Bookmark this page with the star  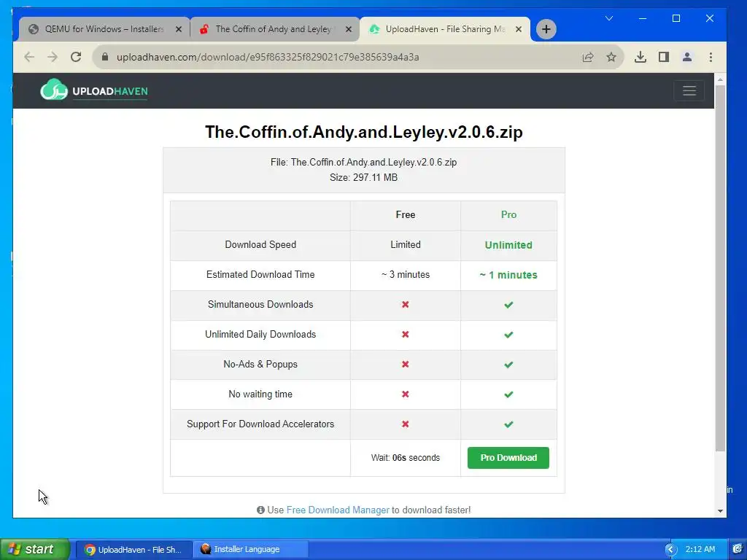pos(611,57)
